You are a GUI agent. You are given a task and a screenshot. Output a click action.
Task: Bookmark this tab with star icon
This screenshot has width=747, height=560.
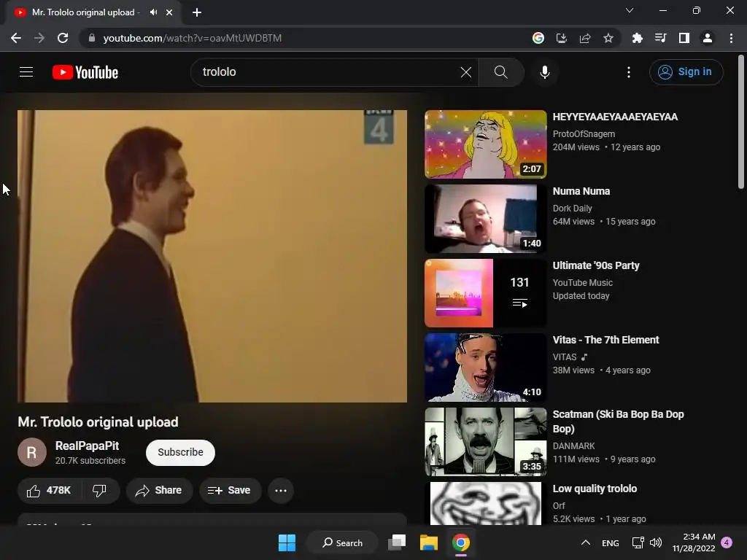(608, 38)
